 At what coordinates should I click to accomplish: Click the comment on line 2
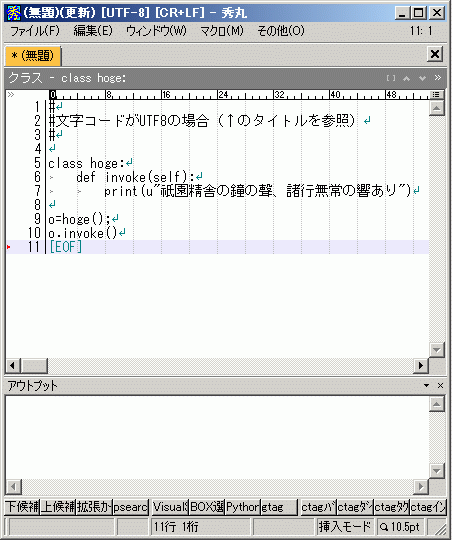tap(202, 121)
